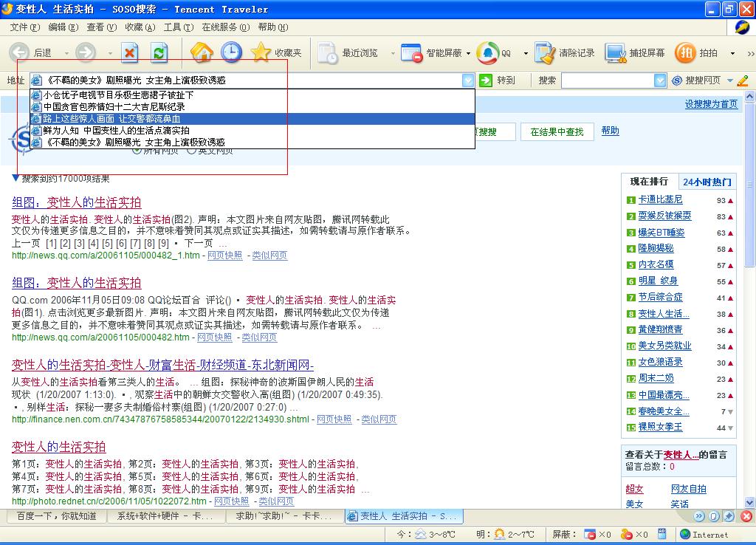Open the 帮助(H) menu
Screen dimensions: 756x545
click(273, 27)
